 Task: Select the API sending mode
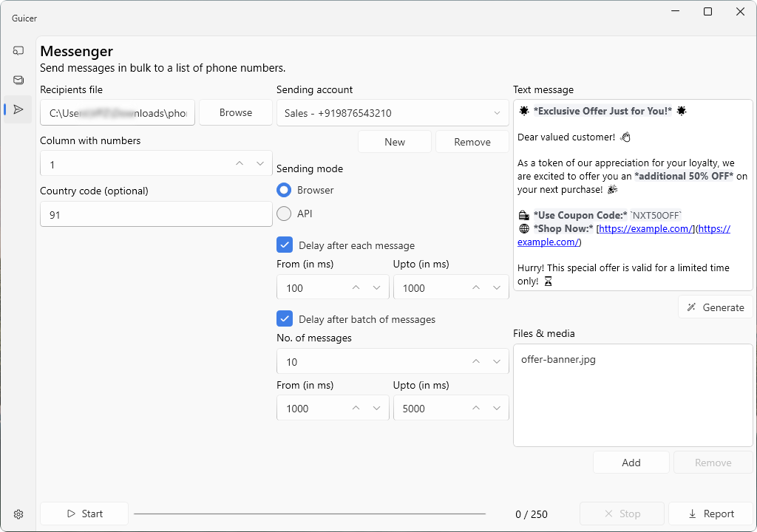coord(284,214)
